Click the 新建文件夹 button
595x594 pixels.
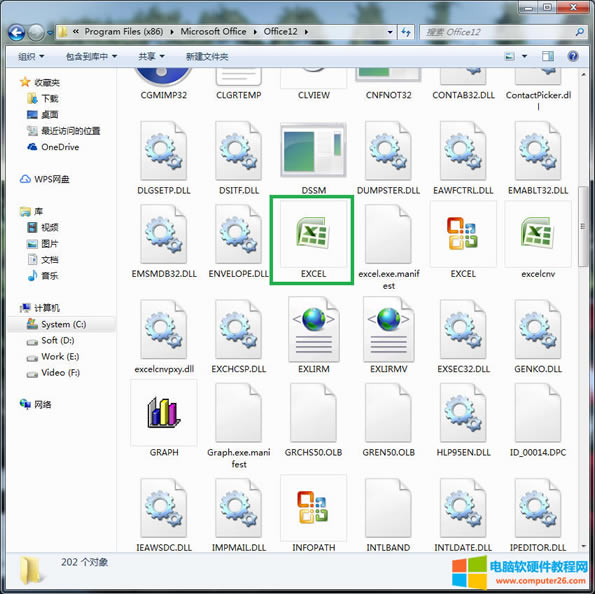[x=207, y=57]
